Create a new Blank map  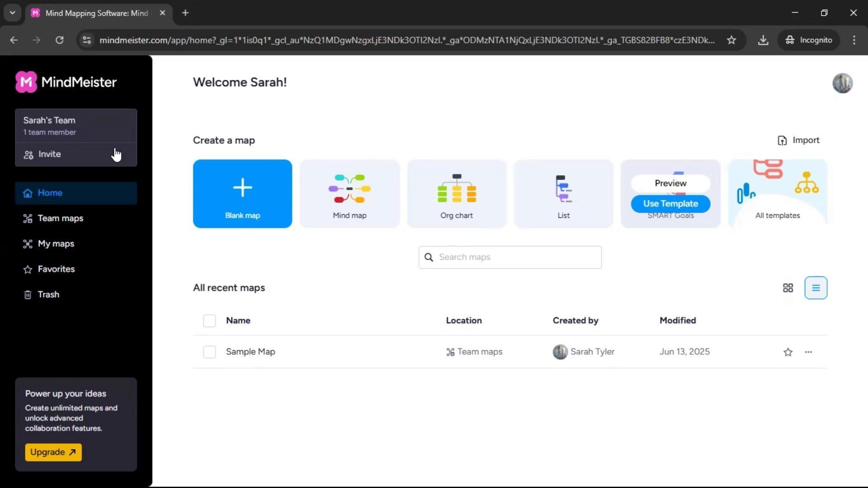(242, 194)
